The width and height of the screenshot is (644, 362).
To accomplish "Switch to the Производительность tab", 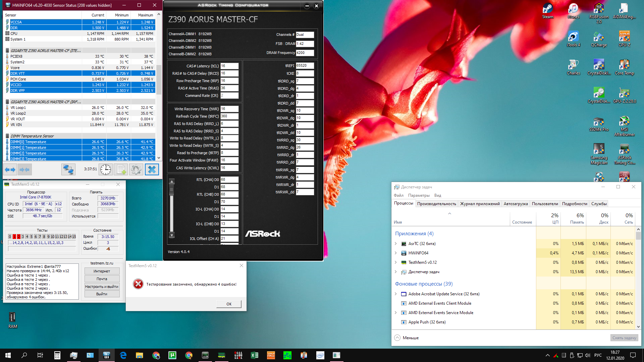I will coord(436,204).
